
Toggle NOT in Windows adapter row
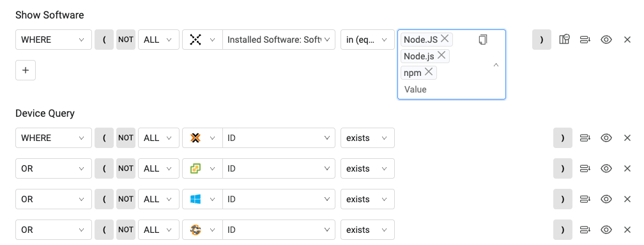[x=126, y=199]
